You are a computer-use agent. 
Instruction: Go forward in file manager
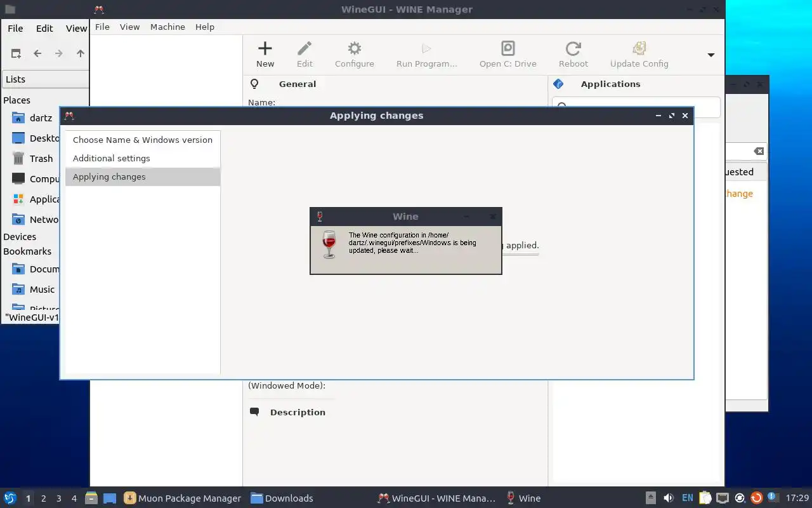tap(59, 53)
